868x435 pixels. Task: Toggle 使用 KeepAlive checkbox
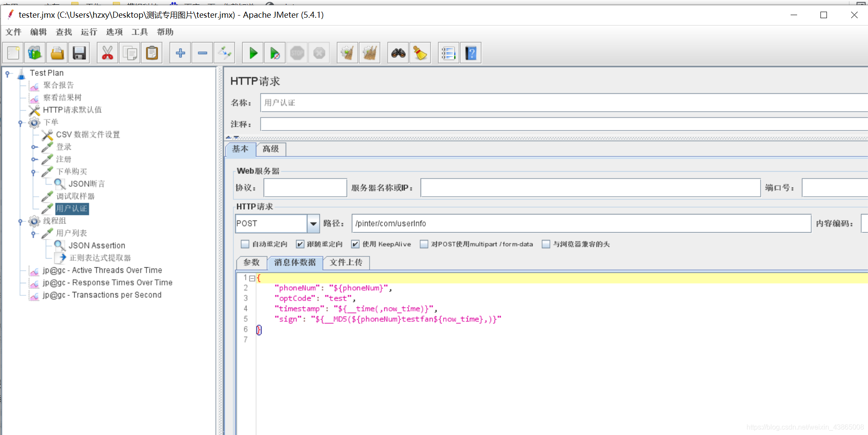[x=355, y=244]
